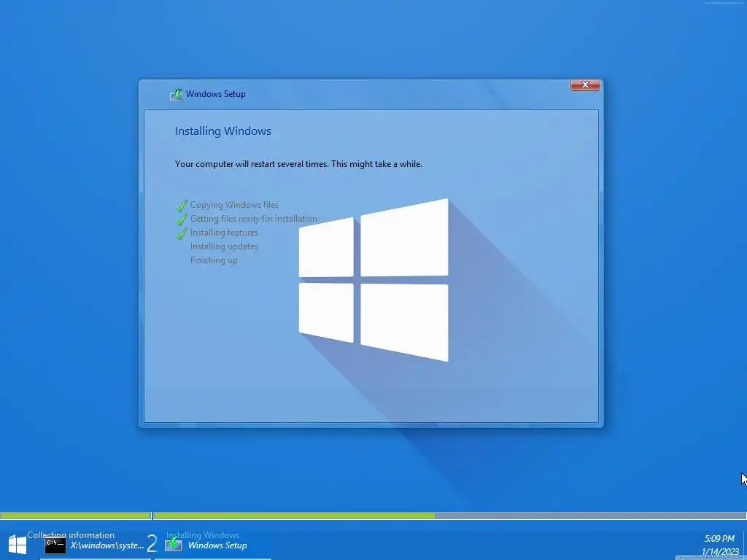Click the Installing Windows progress bar

[x=449, y=516]
